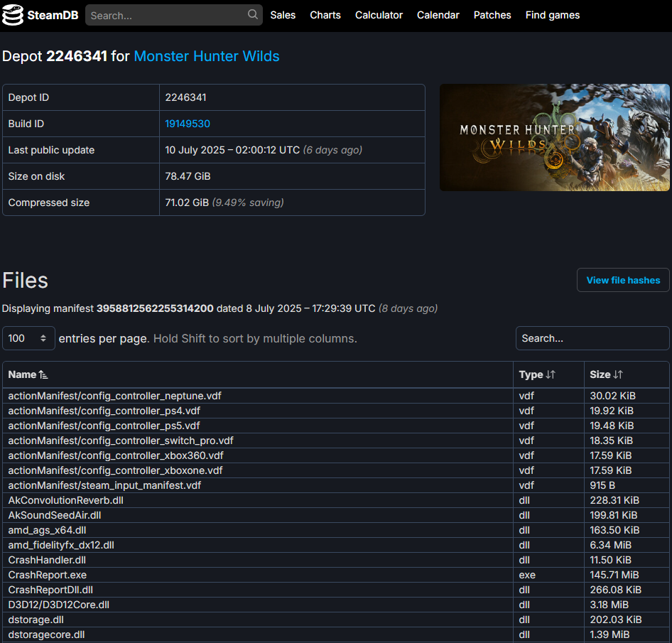
Task: Open the entries per page dropdown
Action: (28, 338)
